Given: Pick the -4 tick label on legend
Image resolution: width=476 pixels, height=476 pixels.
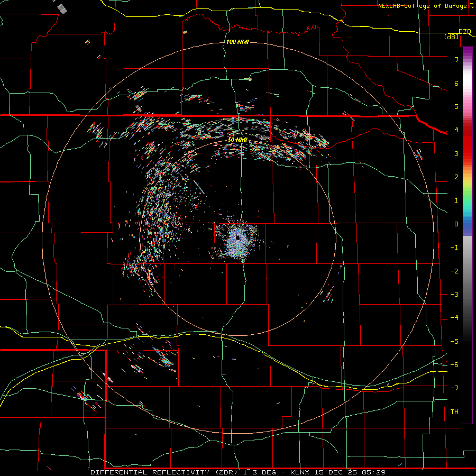Looking at the screenshot, I should click(454, 318).
